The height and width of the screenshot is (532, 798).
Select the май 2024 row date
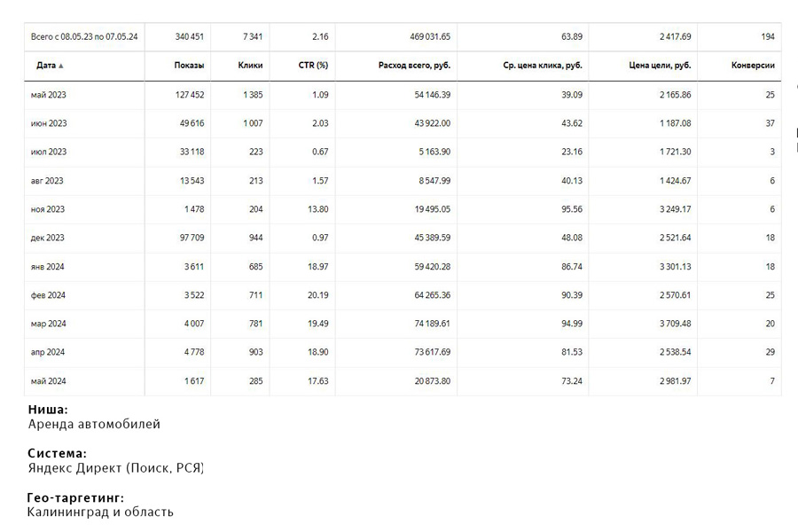48,381
